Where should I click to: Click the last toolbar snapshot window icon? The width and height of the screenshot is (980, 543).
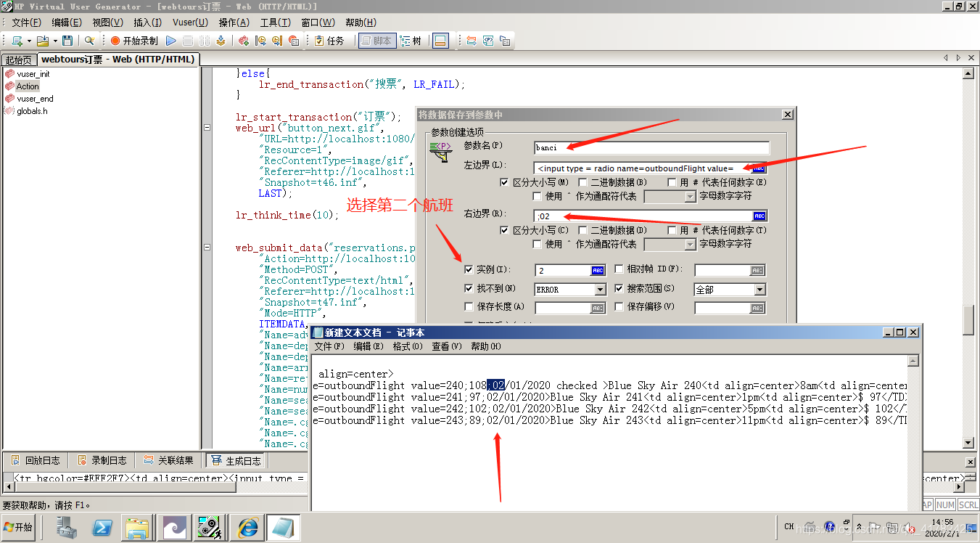pos(505,41)
